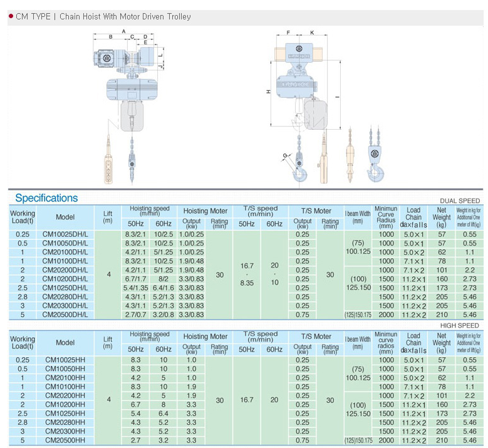488x448 pixels.
Task: Click model CM20500HH cell
Action: [x=65, y=440]
